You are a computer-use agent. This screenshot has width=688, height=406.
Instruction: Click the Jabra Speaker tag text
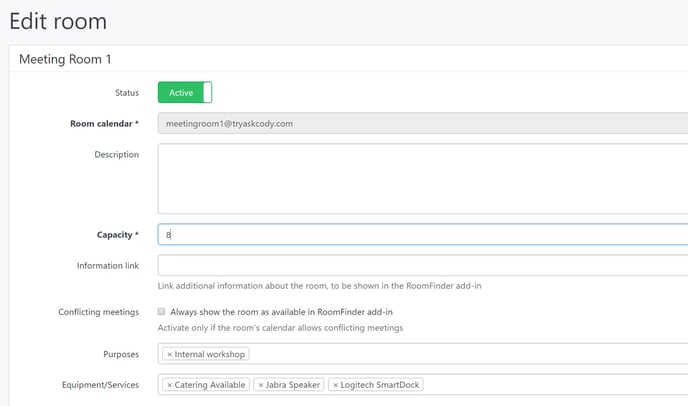click(293, 385)
